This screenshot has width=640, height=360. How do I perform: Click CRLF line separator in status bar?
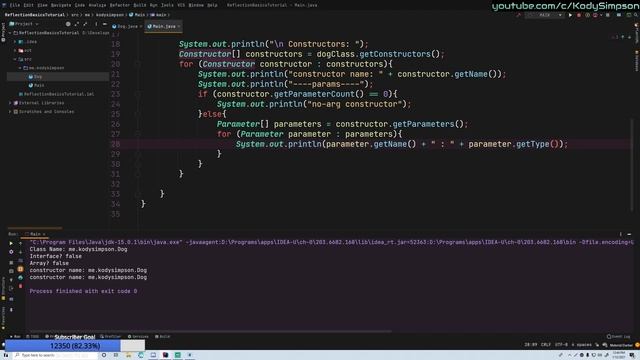coord(546,345)
